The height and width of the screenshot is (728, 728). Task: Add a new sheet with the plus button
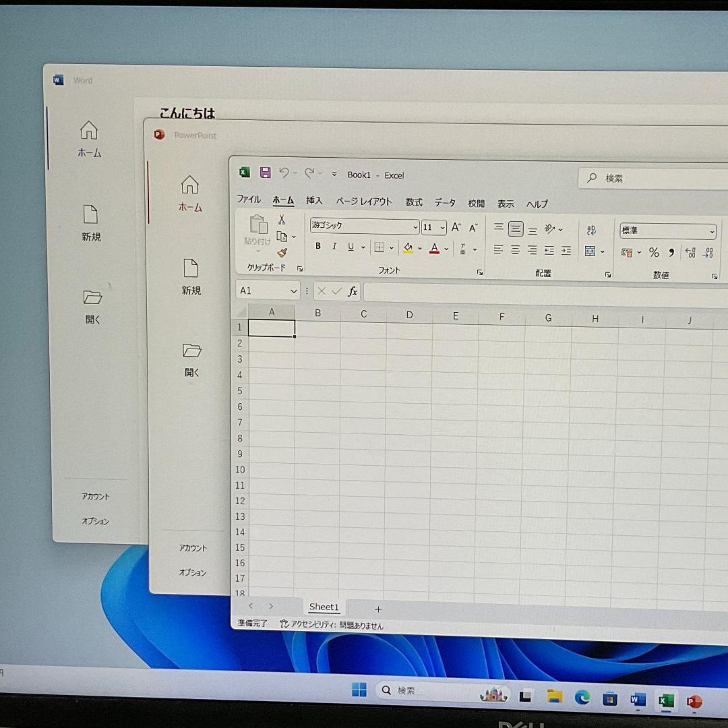378,609
